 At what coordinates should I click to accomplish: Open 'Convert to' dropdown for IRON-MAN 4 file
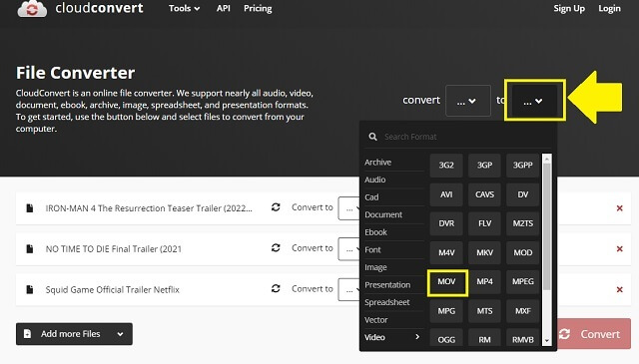[x=349, y=208]
